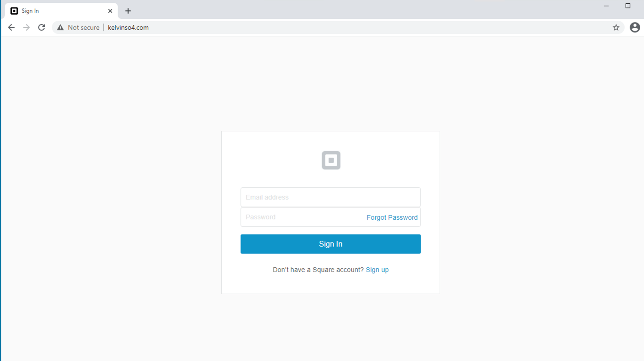Select the Sign In browser tab
The height and width of the screenshot is (361, 644).
coord(61,11)
